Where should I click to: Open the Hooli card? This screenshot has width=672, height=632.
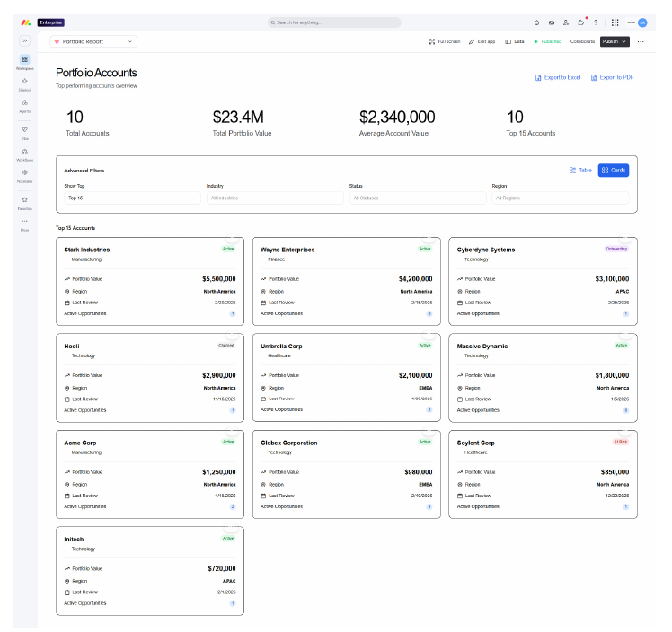pos(150,378)
